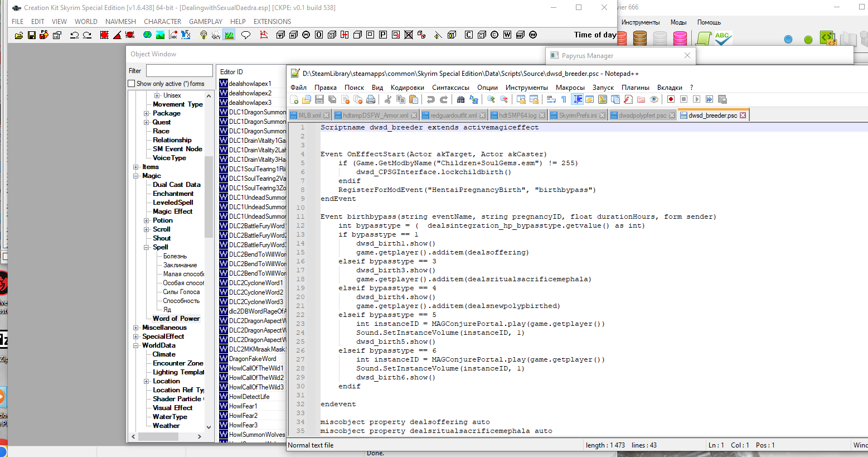Image resolution: width=868 pixels, height=457 pixels.
Task: Collapse the WorldData category
Action: tap(135, 345)
